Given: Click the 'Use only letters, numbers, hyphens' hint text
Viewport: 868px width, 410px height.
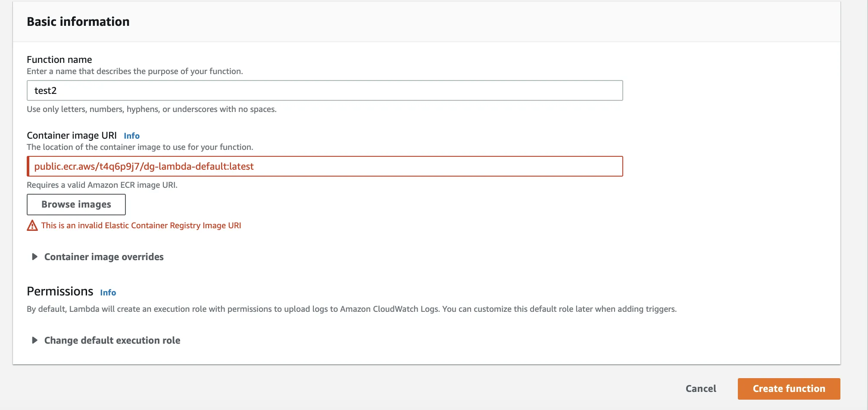Looking at the screenshot, I should click(152, 109).
